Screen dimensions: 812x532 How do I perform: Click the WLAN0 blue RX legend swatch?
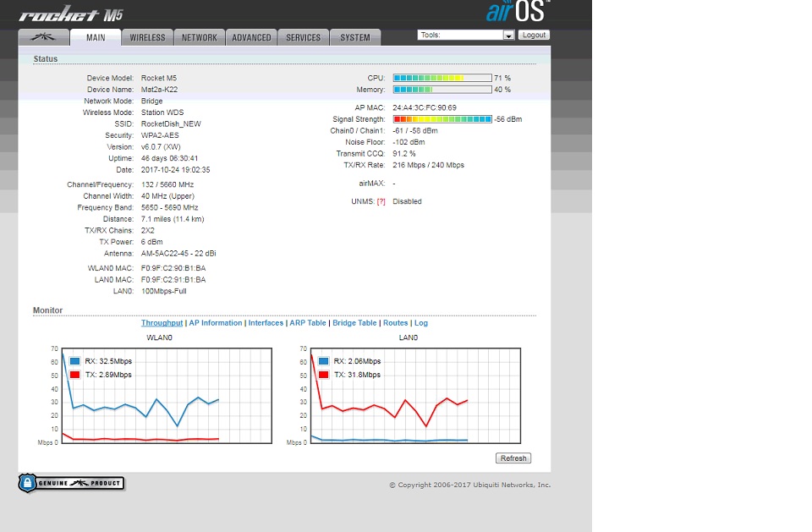click(74, 361)
